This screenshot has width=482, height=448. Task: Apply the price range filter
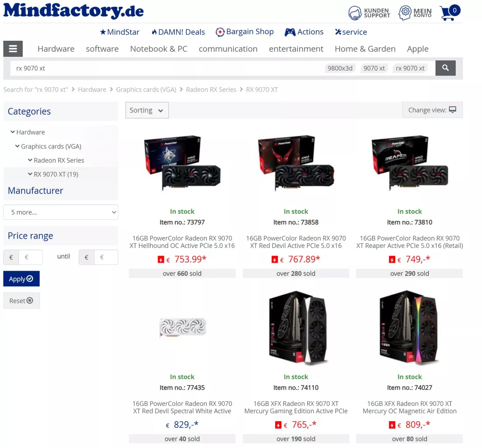(21, 279)
